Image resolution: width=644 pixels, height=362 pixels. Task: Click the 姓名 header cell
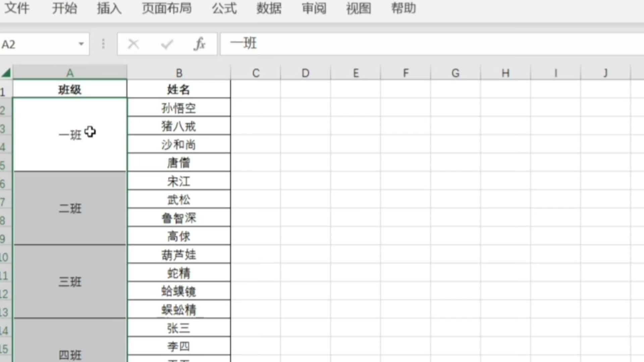click(179, 89)
